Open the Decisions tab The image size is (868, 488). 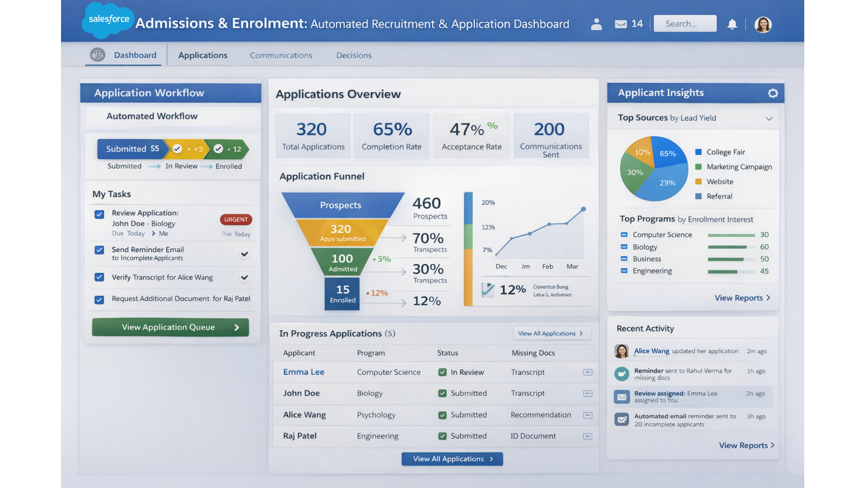354,55
